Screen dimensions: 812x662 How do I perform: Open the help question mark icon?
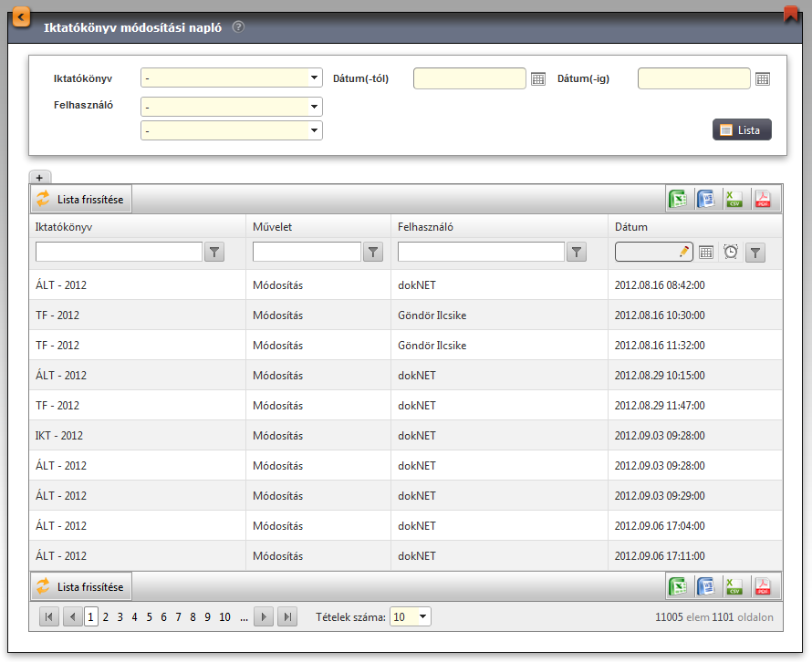[x=238, y=27]
